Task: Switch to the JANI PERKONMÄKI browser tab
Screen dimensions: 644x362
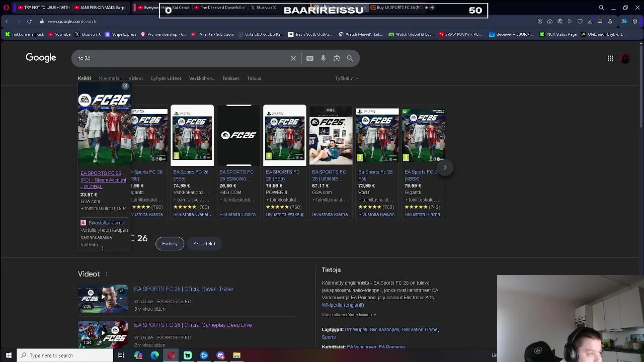Action: point(101,8)
